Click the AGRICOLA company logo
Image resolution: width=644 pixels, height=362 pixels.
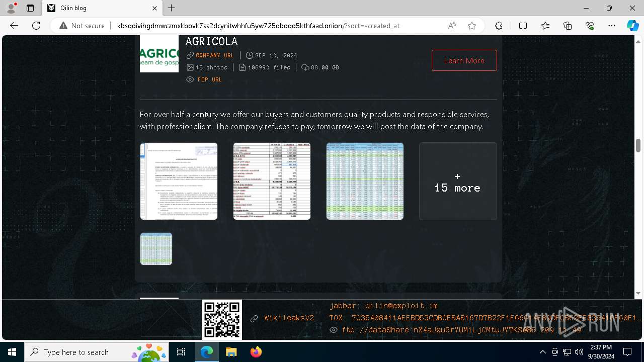pyautogui.click(x=159, y=54)
